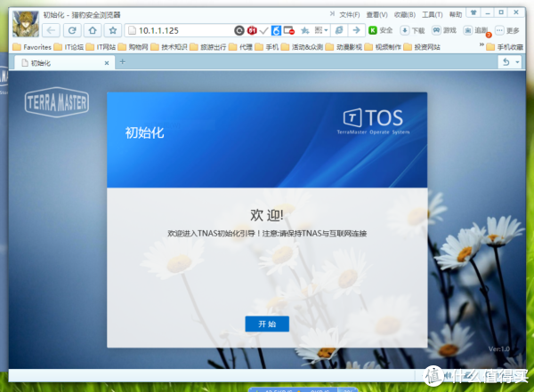The height and width of the screenshot is (392, 534).
Task: Click the TerraMaster logo
Action: 57,102
